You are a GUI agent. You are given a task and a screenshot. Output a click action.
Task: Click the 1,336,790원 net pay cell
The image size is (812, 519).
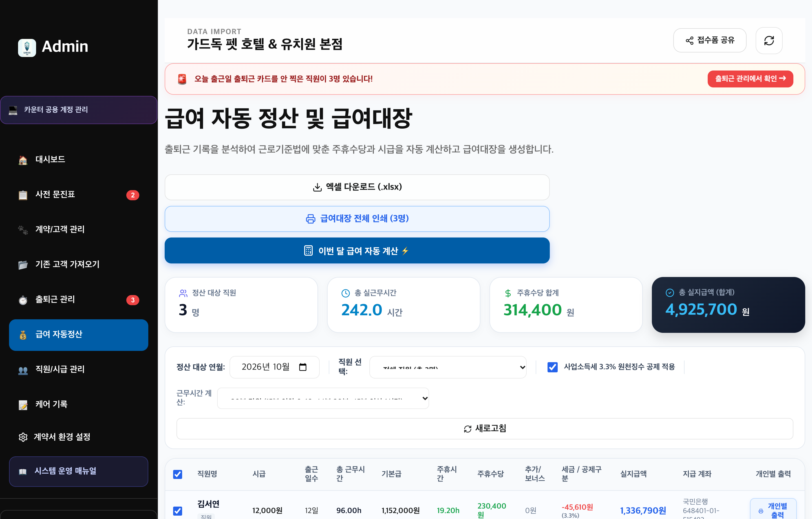tap(643, 511)
